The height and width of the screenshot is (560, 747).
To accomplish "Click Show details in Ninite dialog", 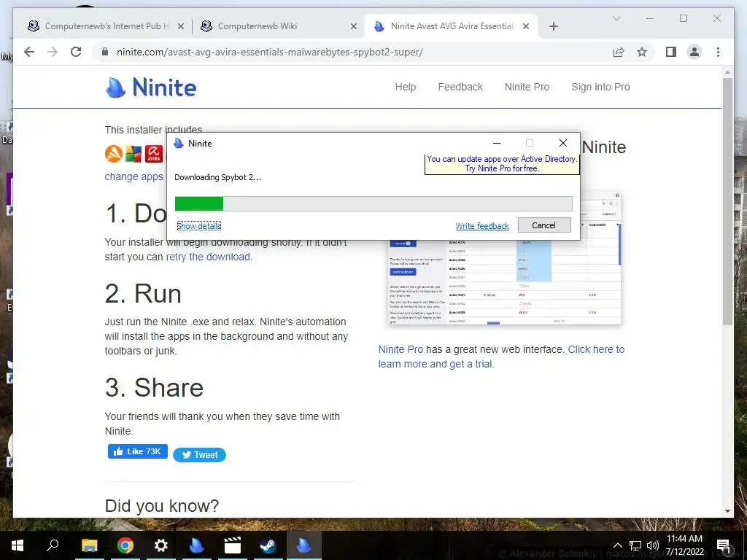I will (198, 226).
